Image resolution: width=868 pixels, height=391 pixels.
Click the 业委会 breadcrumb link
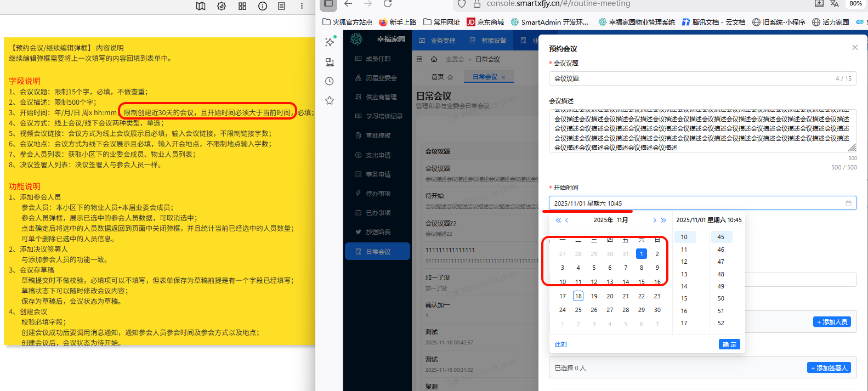(455, 59)
